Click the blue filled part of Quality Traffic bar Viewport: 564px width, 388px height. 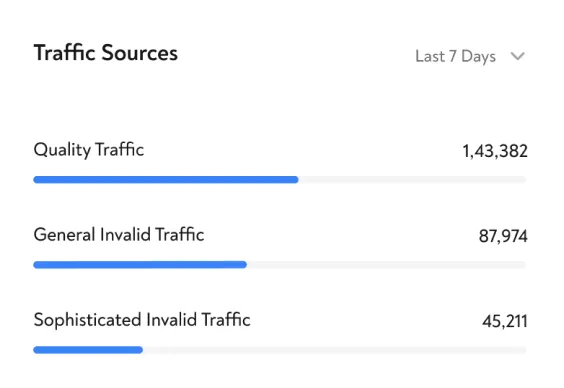pyautogui.click(x=166, y=180)
